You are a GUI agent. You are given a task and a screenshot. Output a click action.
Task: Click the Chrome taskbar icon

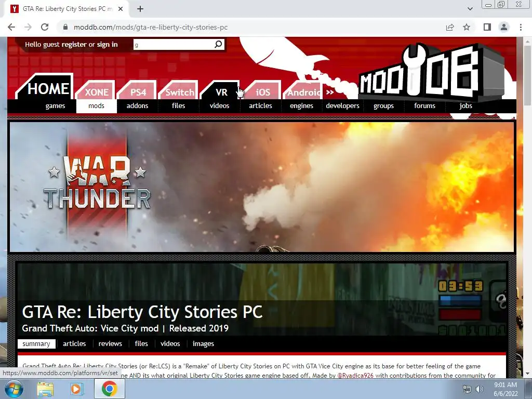pos(109,389)
